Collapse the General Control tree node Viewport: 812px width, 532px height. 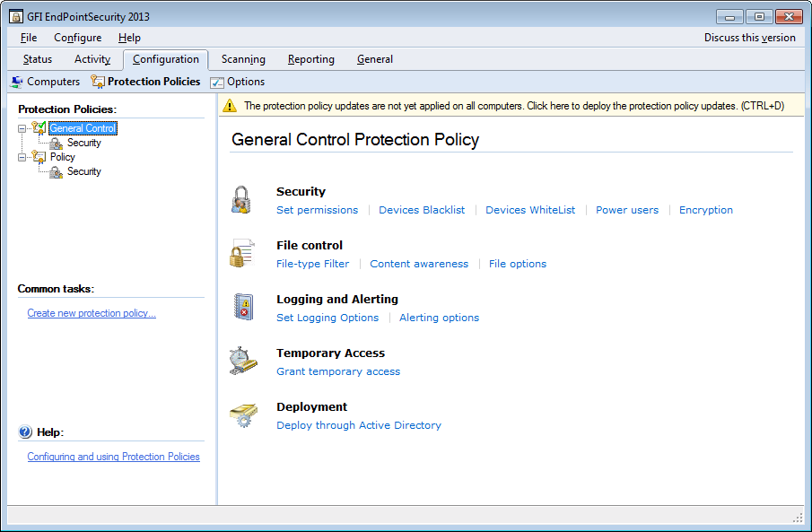[x=22, y=128]
